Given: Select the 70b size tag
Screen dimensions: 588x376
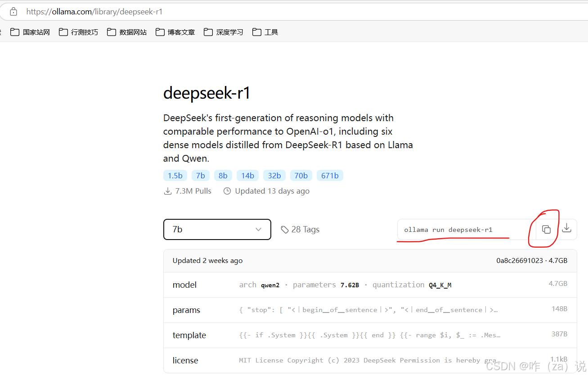Looking at the screenshot, I should (x=301, y=176).
